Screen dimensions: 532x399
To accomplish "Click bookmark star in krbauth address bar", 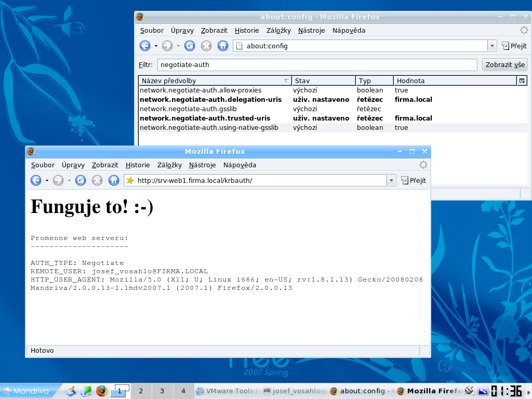I will 130,180.
